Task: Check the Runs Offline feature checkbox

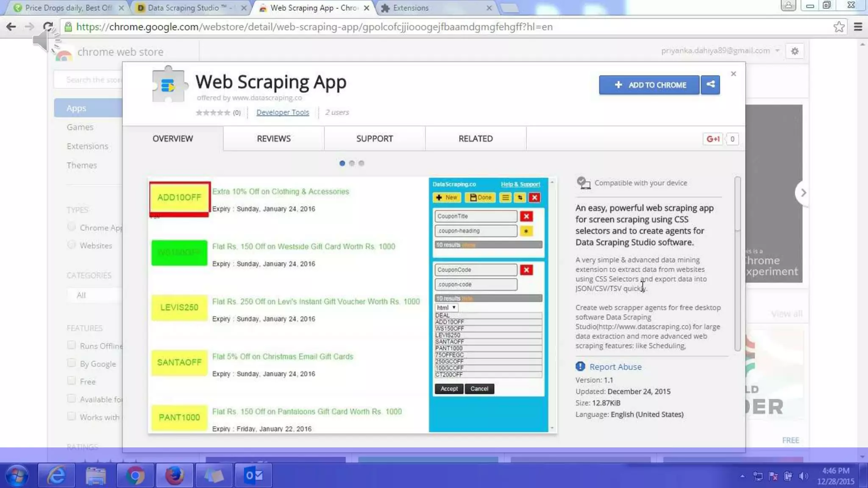Action: pyautogui.click(x=71, y=345)
